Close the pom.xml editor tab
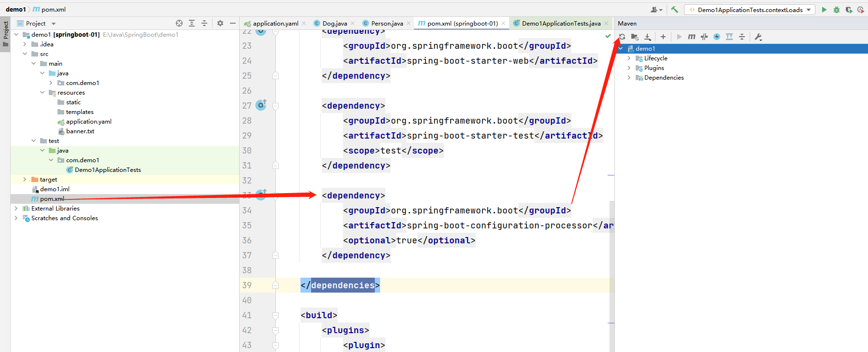The height and width of the screenshot is (352, 868). click(503, 23)
